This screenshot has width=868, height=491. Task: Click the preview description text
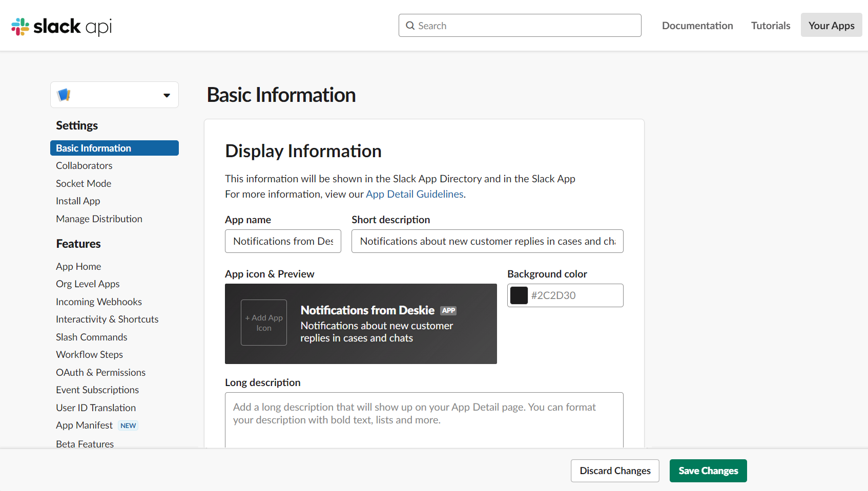tap(377, 332)
